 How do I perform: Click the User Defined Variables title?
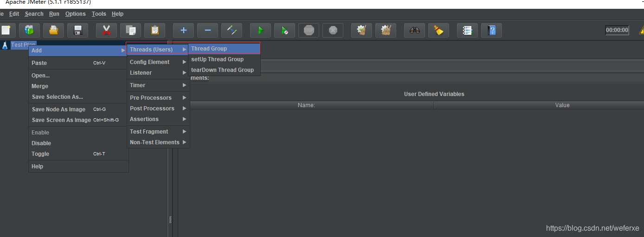[x=434, y=94]
